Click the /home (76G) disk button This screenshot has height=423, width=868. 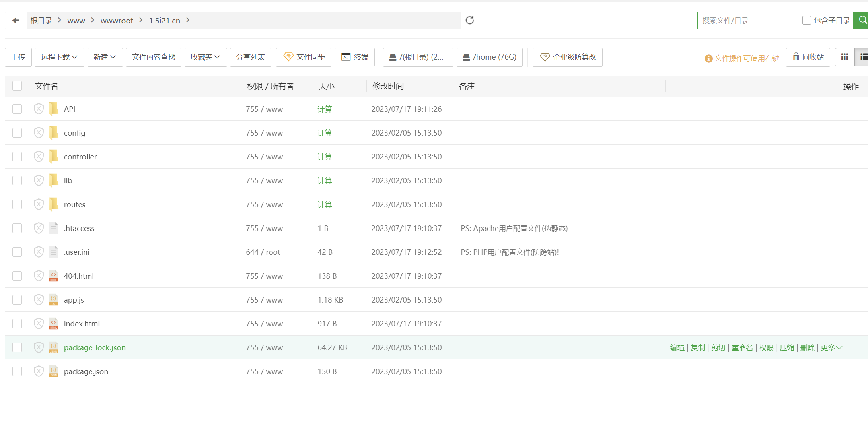pos(490,57)
